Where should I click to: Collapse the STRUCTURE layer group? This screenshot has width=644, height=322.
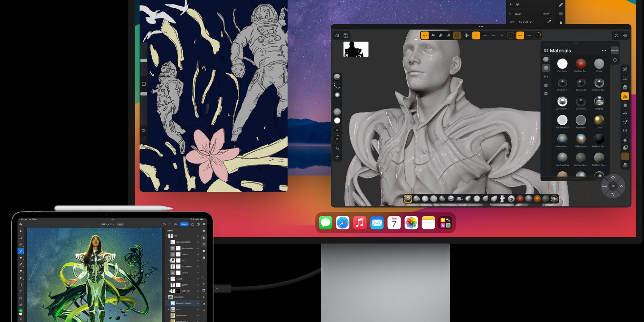167,297
